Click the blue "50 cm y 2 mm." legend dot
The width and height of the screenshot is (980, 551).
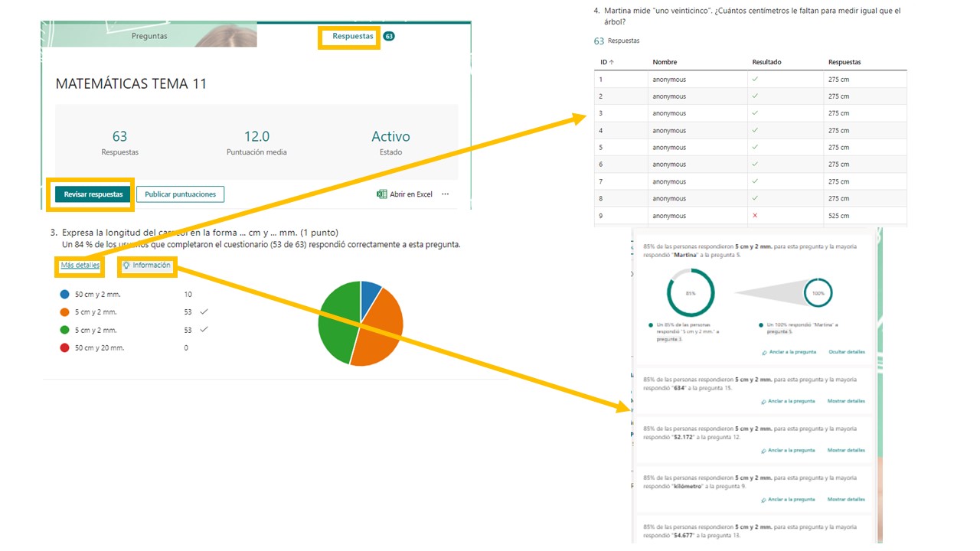tap(65, 294)
